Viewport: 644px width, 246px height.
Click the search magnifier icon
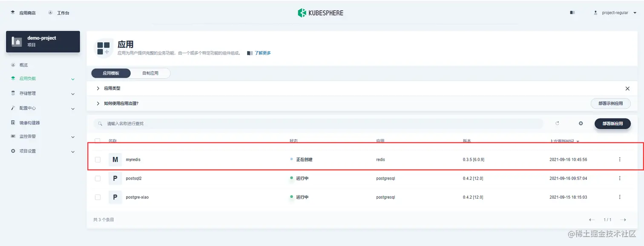(100, 124)
